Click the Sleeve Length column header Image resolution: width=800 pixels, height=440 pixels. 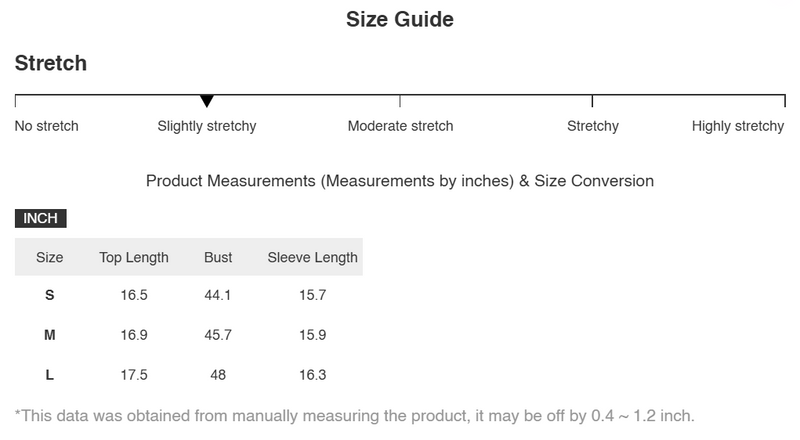click(x=312, y=257)
